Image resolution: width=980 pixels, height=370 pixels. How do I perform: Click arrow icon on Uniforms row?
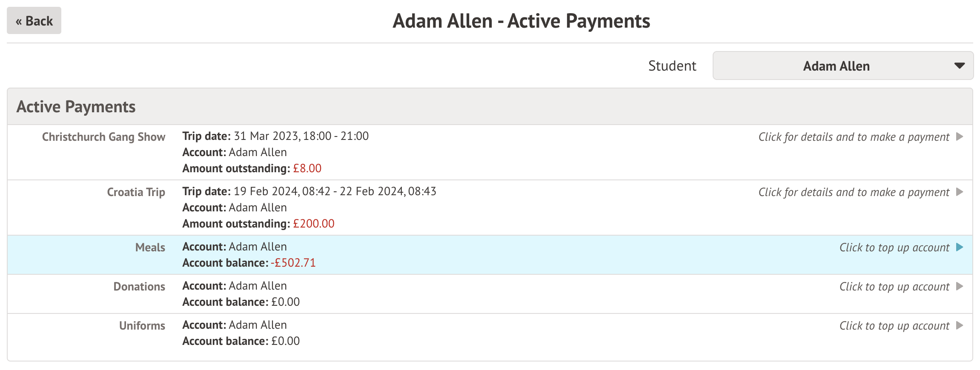click(x=960, y=326)
